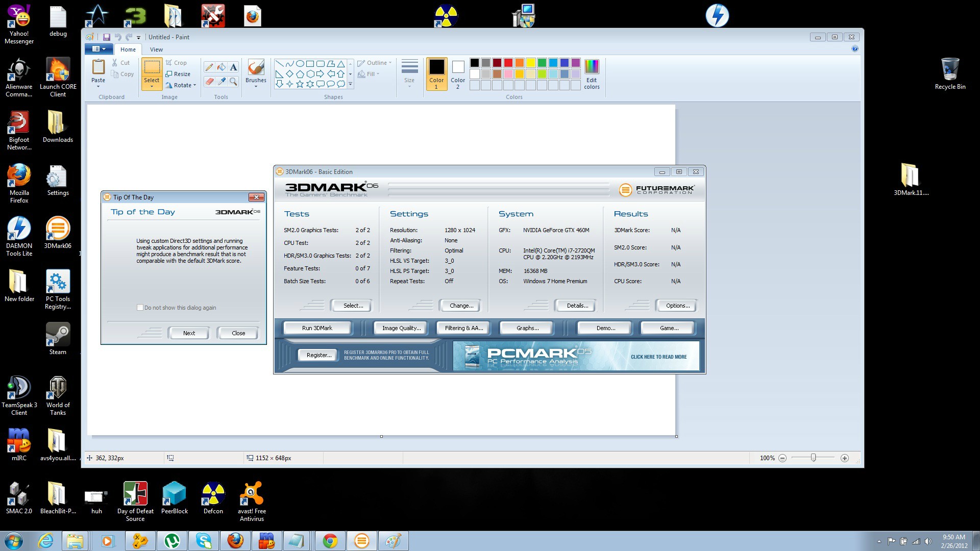Click the Copy command in Clipboard group
The width and height of the screenshot is (980, 551).
pos(122,74)
